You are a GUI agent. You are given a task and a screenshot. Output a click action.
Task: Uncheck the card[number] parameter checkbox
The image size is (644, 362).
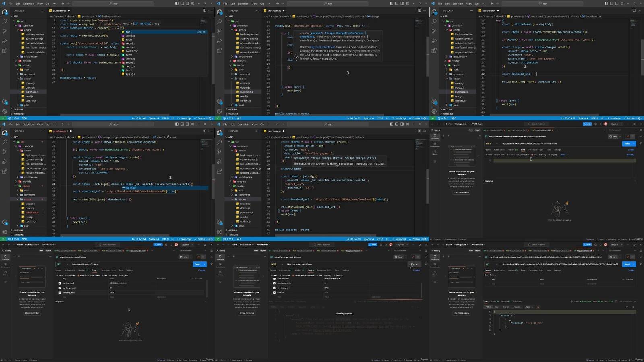pyautogui.click(x=60, y=283)
